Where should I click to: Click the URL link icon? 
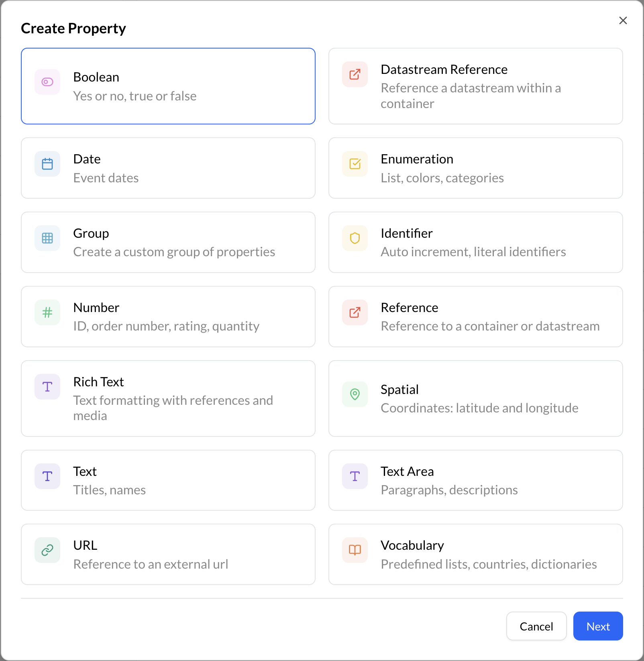click(x=47, y=550)
